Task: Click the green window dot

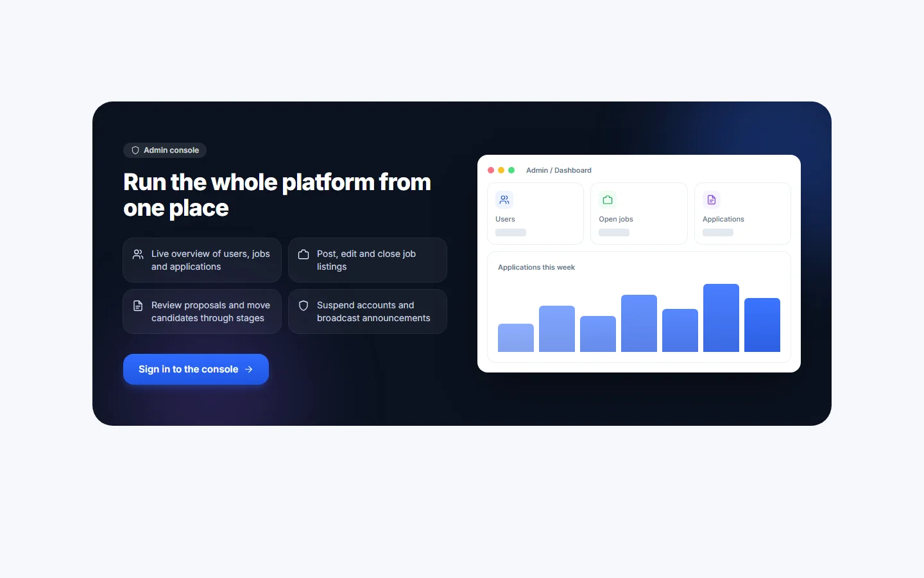Action: tap(511, 170)
